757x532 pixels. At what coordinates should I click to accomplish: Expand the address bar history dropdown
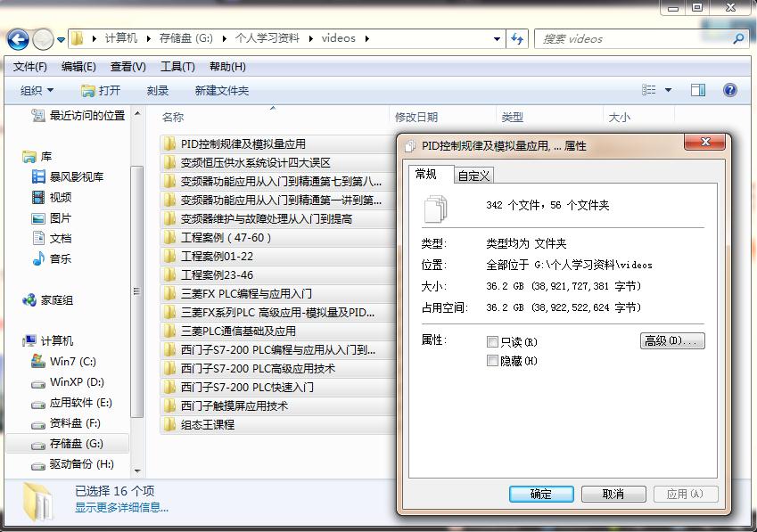coord(497,39)
